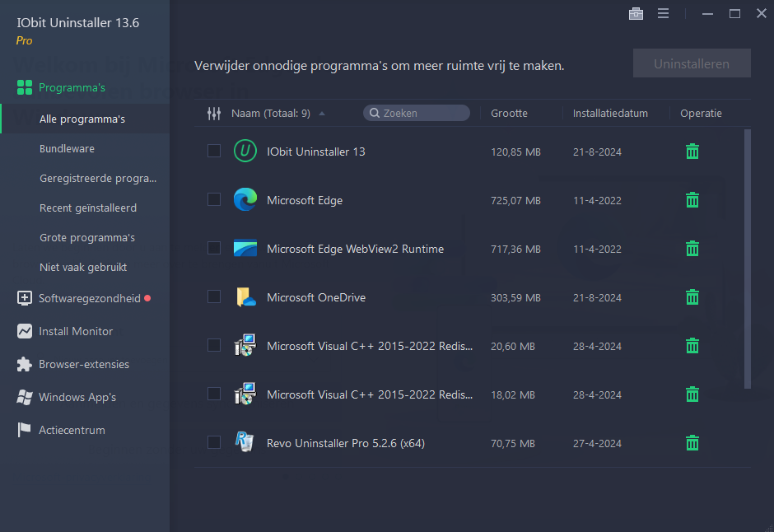This screenshot has width=774, height=532.
Task: Click the Edge WebView2 Runtime app icon
Action: [245, 248]
